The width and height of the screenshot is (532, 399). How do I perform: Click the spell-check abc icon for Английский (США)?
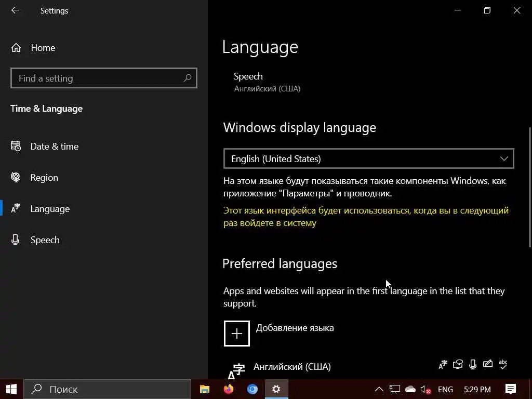[503, 364]
